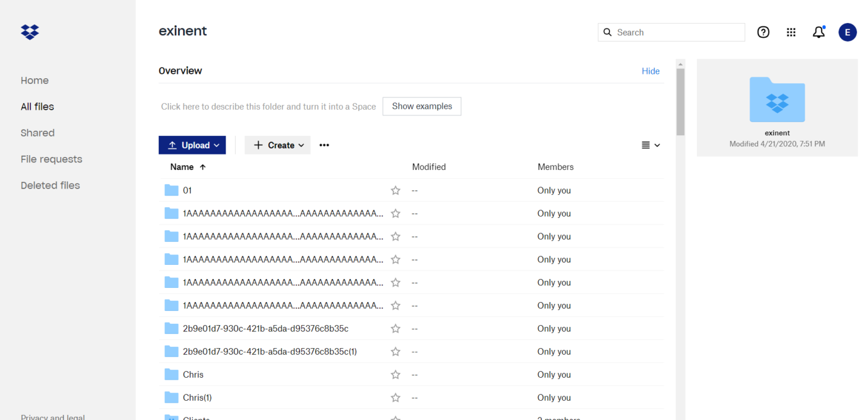Sort by the Name column header
Image resolution: width=868 pixels, height=420 pixels.
[182, 167]
